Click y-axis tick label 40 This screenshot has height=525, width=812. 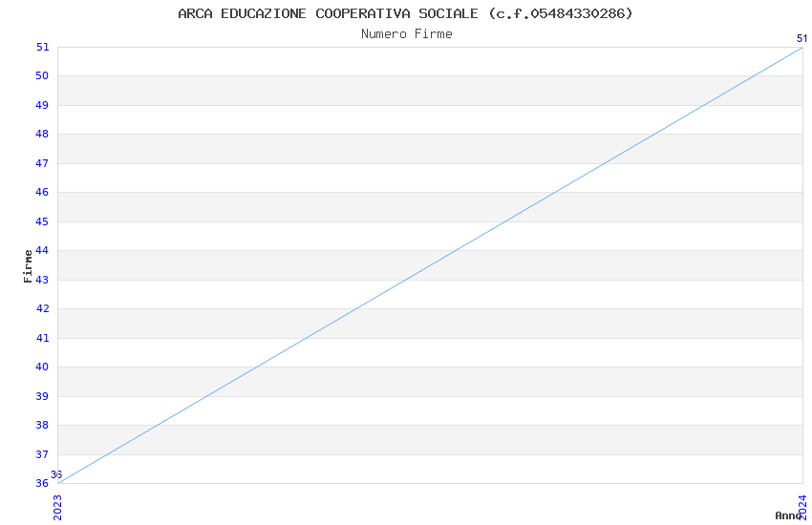coord(42,367)
